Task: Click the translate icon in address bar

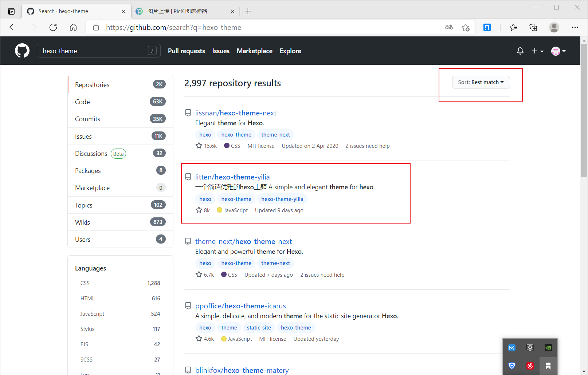Action: click(x=449, y=27)
